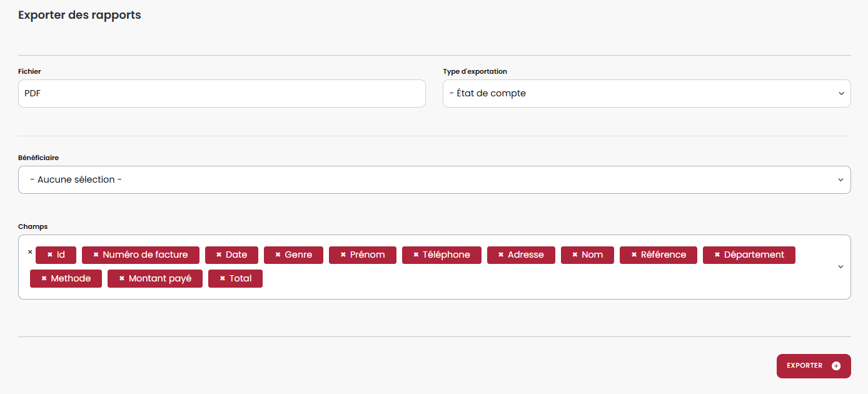Remove the Adresse tag from selection
This screenshot has height=394, width=868.
point(501,255)
